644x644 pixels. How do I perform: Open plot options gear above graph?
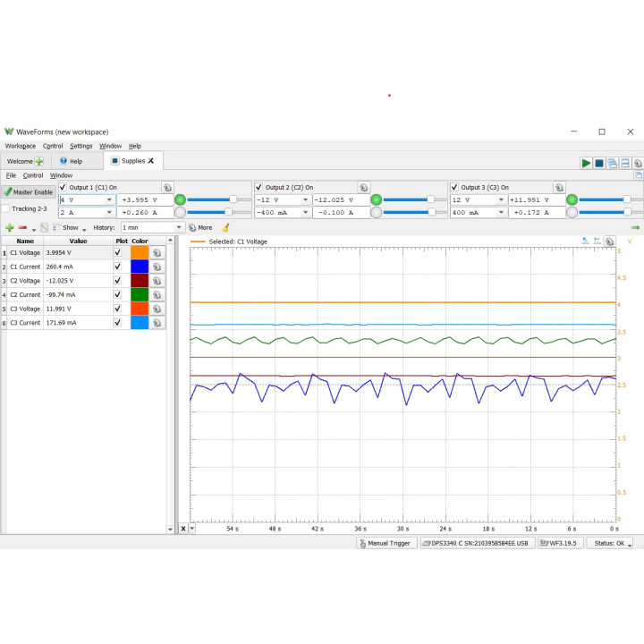click(610, 241)
